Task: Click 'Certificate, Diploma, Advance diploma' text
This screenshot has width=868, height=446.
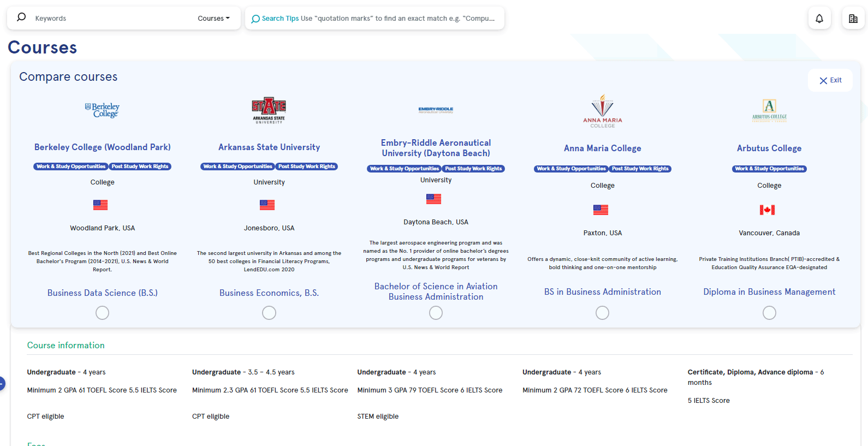Action: tap(750, 372)
